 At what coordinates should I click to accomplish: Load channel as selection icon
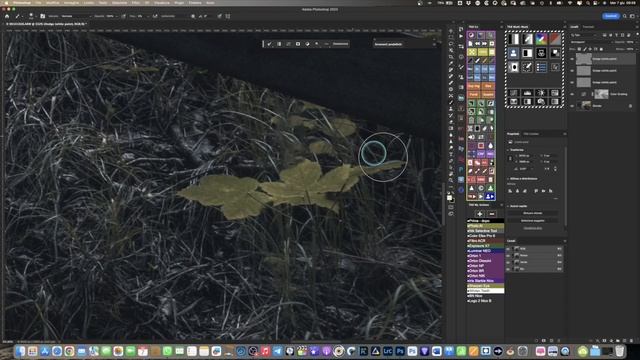click(536, 340)
